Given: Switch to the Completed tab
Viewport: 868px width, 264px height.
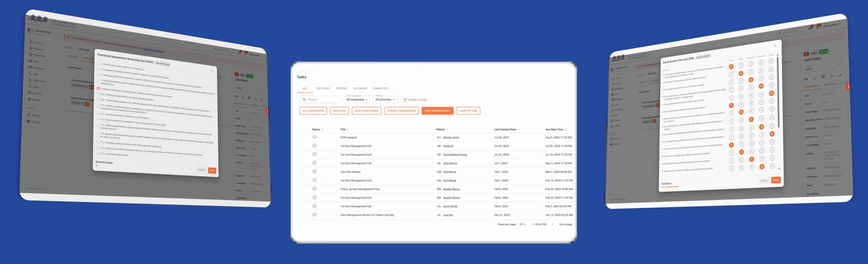Looking at the screenshot, I should pos(380,88).
